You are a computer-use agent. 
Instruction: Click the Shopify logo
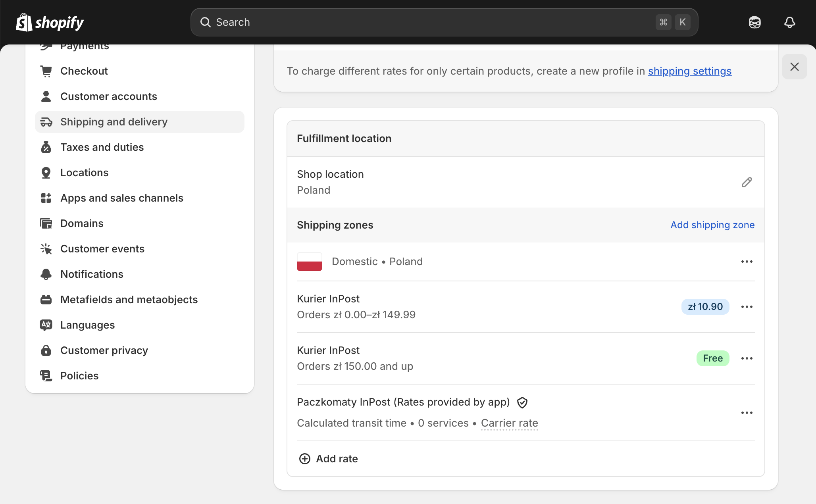(50, 22)
